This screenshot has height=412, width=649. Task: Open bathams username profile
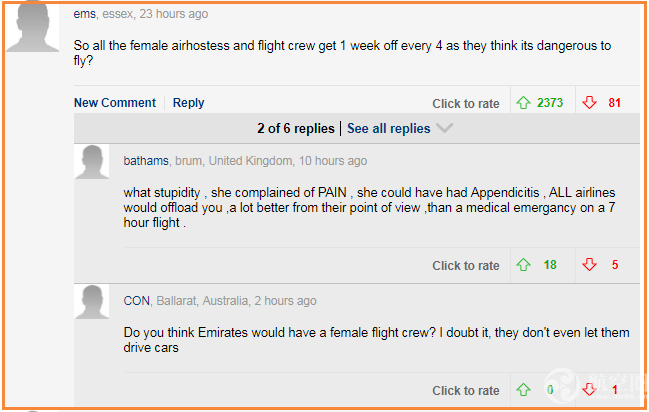pyautogui.click(x=146, y=161)
